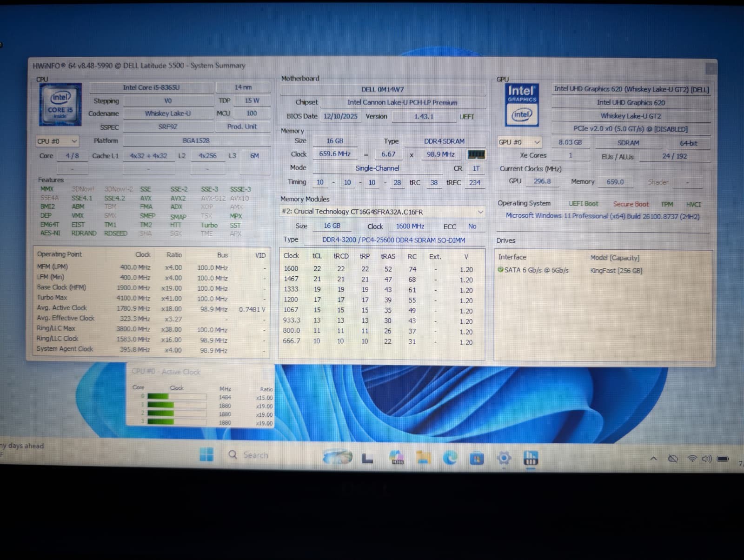The image size is (744, 560).
Task: Select the Avg. Effective Clock row
Action: [151, 319]
